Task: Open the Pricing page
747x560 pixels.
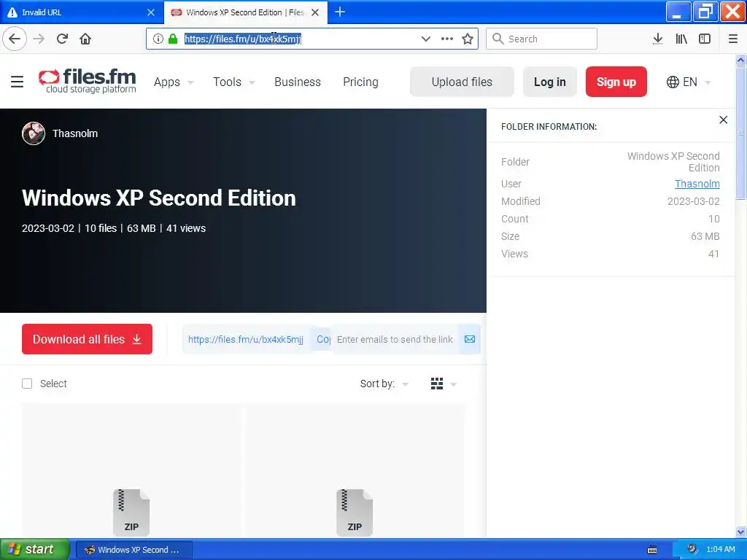Action: pos(360,82)
